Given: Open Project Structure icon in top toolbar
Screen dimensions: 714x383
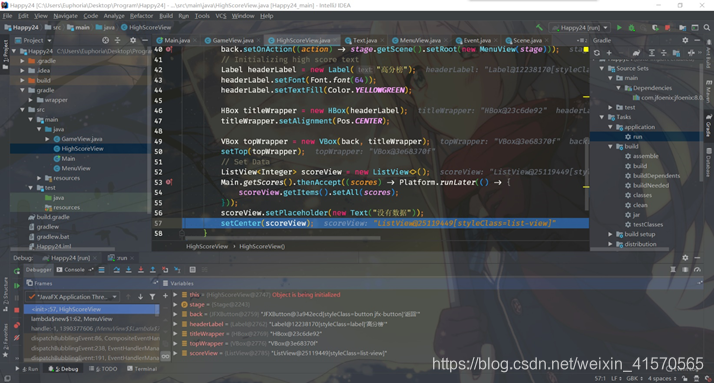Looking at the screenshot, I should pyautogui.click(x=682, y=28).
